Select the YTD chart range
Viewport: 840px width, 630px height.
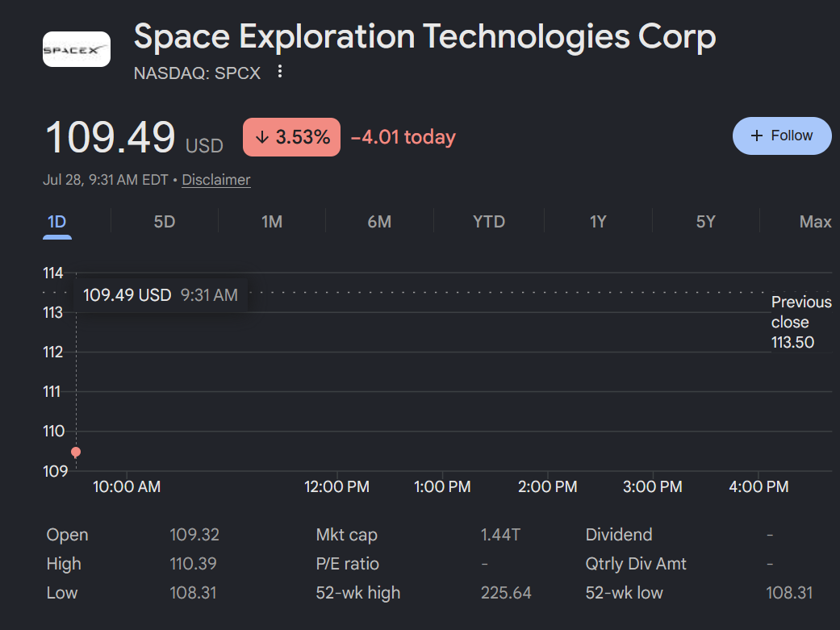tap(488, 222)
